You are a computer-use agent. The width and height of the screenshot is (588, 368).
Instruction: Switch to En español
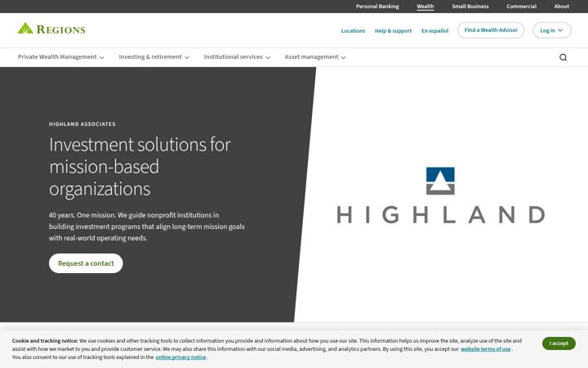[x=434, y=31]
